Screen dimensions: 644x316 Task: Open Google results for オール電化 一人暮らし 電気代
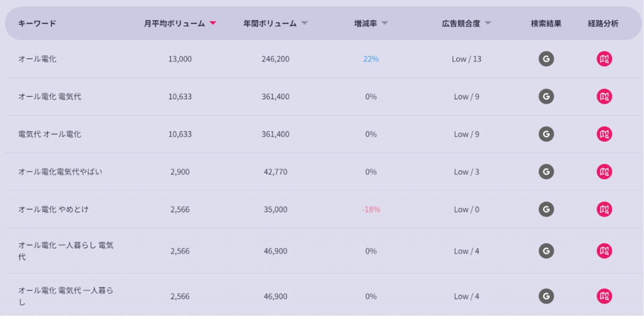coord(546,251)
